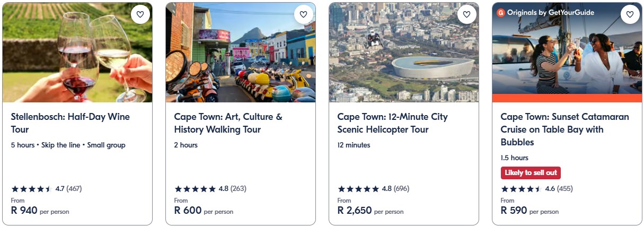644x226 pixels.
Task: Open 'Sunset Catamaran Cruise on Table Bay' title
Action: pos(564,129)
